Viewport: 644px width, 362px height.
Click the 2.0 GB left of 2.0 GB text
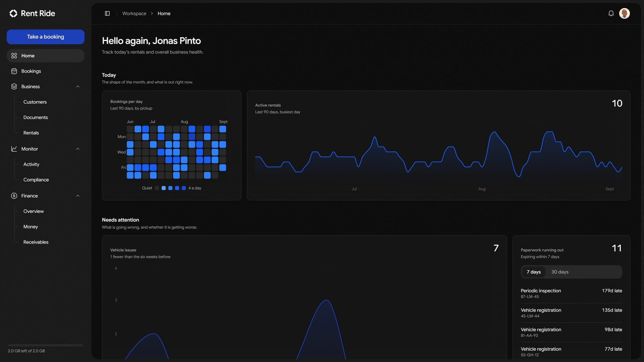[26, 351]
